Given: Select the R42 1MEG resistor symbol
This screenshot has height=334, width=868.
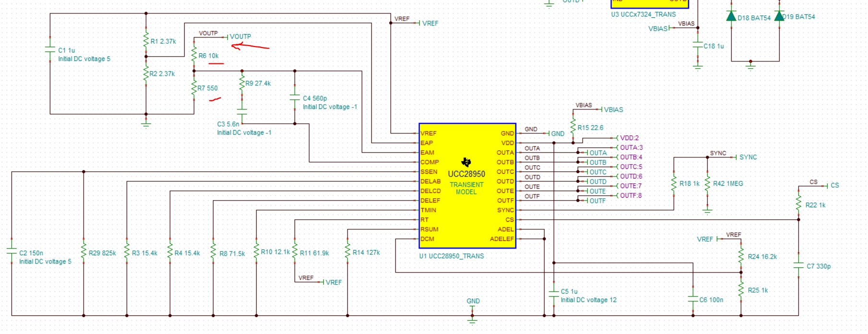Looking at the screenshot, I should (x=707, y=184).
